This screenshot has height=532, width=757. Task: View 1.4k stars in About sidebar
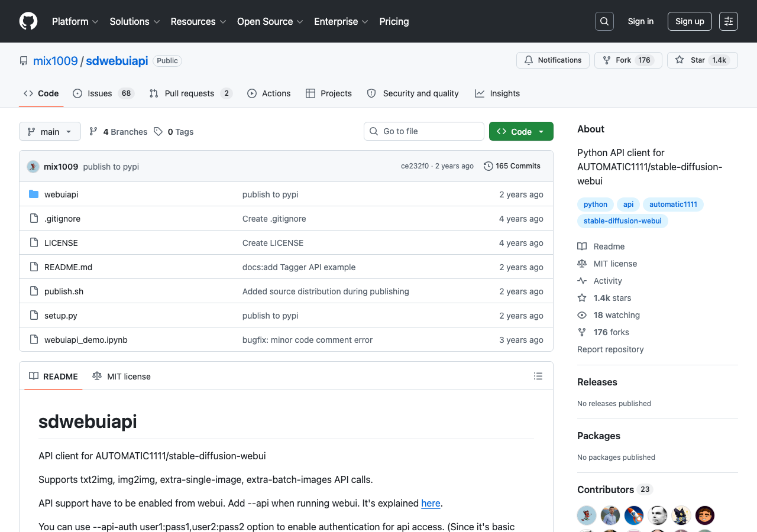[604, 298]
